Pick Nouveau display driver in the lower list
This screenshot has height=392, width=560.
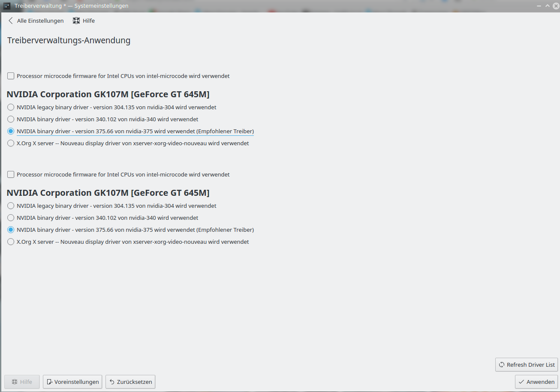(11, 242)
